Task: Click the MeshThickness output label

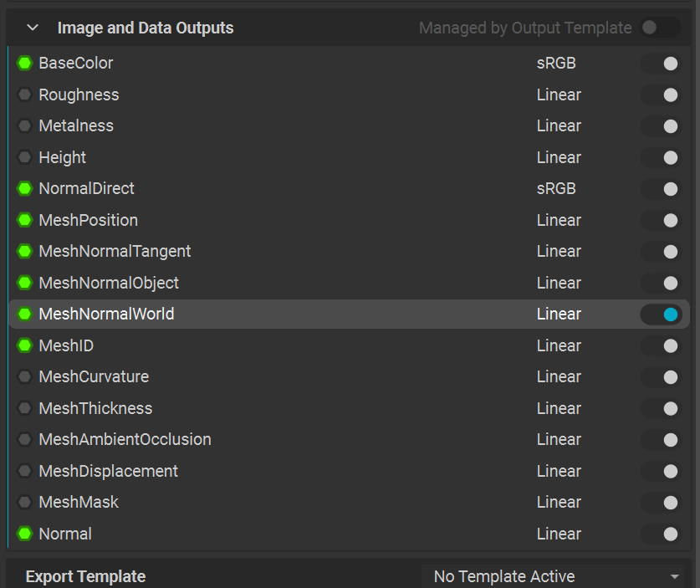Action: click(95, 408)
